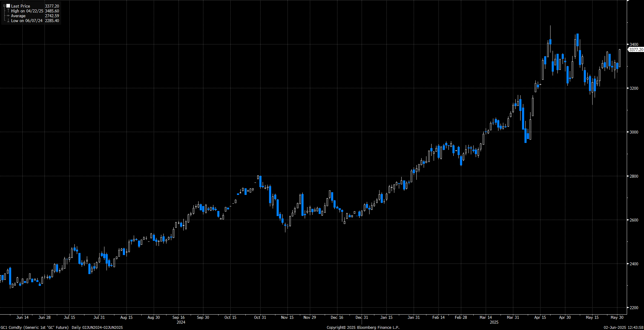This screenshot has width=644, height=330.
Task: Click the 2025 year marker on time axis
Action: click(x=494, y=322)
